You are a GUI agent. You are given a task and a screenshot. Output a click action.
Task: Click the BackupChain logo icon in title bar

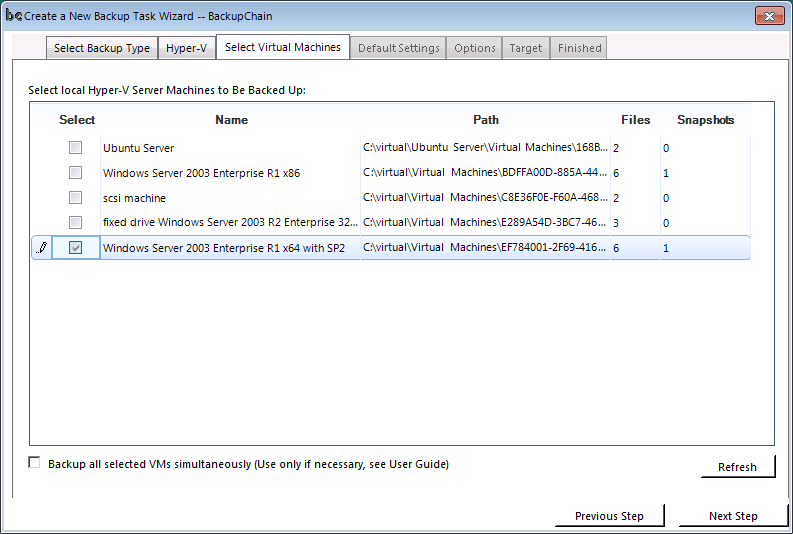point(14,16)
